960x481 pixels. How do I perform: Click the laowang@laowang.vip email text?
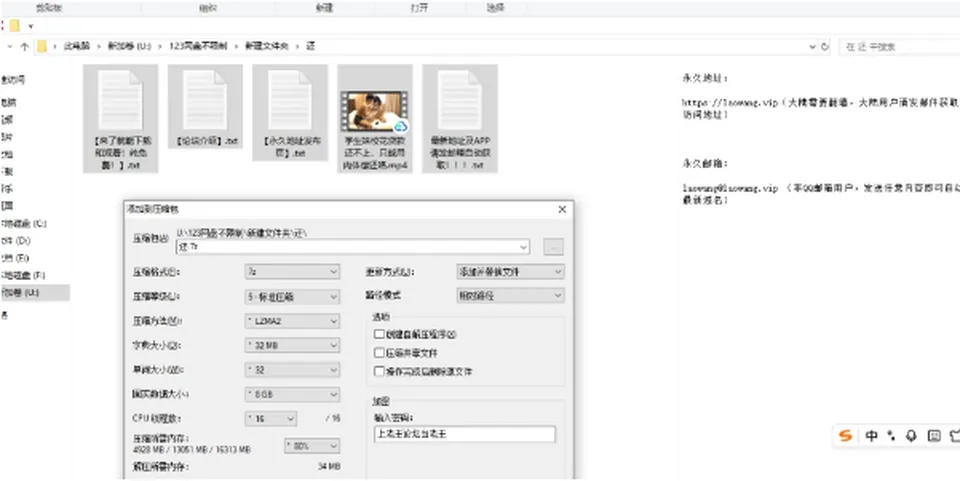[x=730, y=188]
